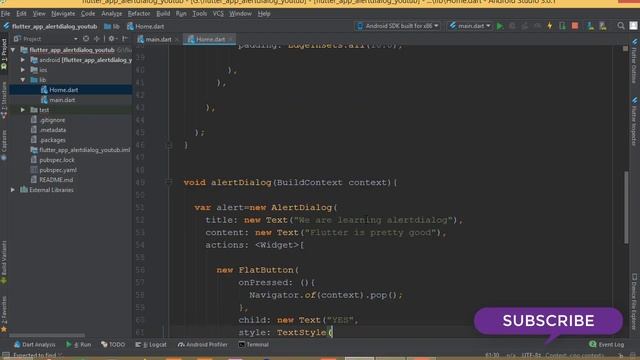
Task: Collapse the flutter_app_alertdialog_youtub root node
Action: (13, 50)
